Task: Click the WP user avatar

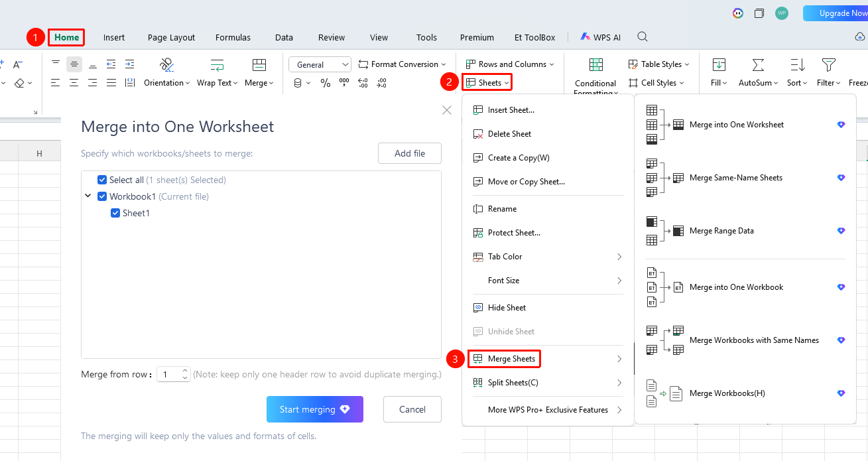Action: (782, 13)
